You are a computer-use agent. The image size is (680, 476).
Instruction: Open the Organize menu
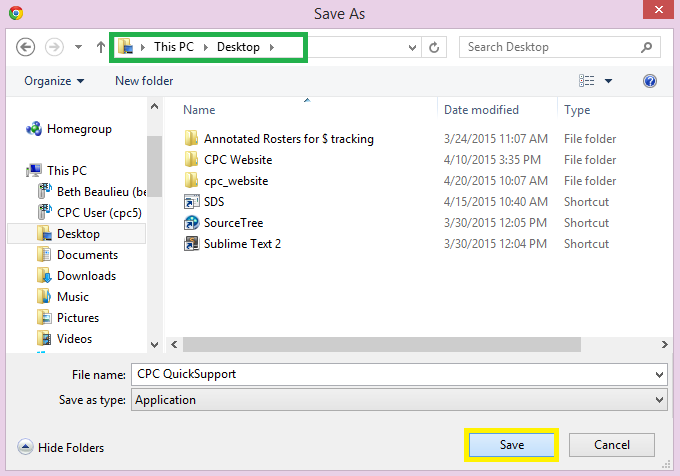coord(54,81)
